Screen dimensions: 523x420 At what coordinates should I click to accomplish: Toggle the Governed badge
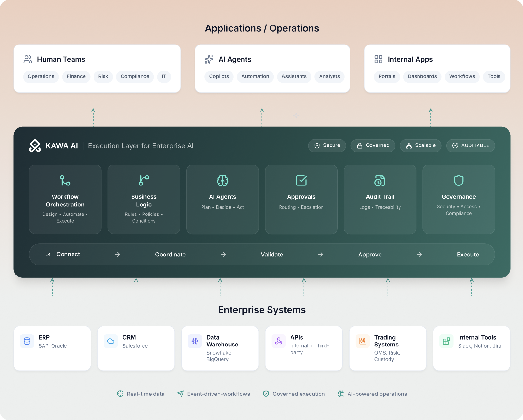[373, 145]
